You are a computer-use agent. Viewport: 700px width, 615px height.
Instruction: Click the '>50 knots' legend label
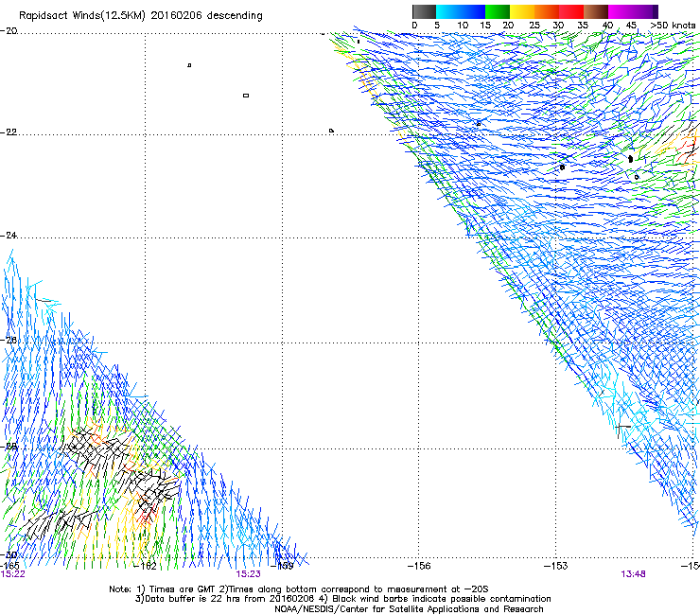coord(673,26)
